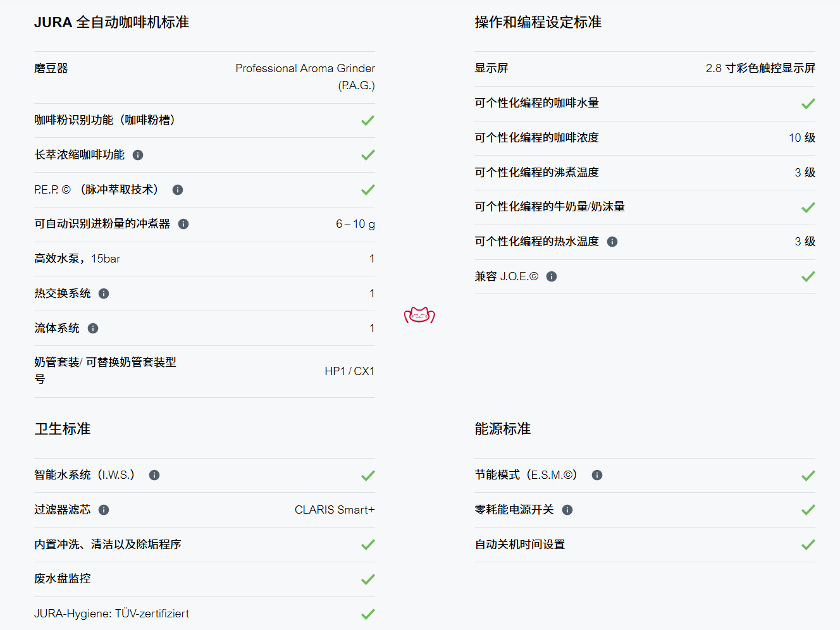Click 3 级 value for 沸煮温度
Image resolution: width=840 pixels, height=630 pixels.
805,173
